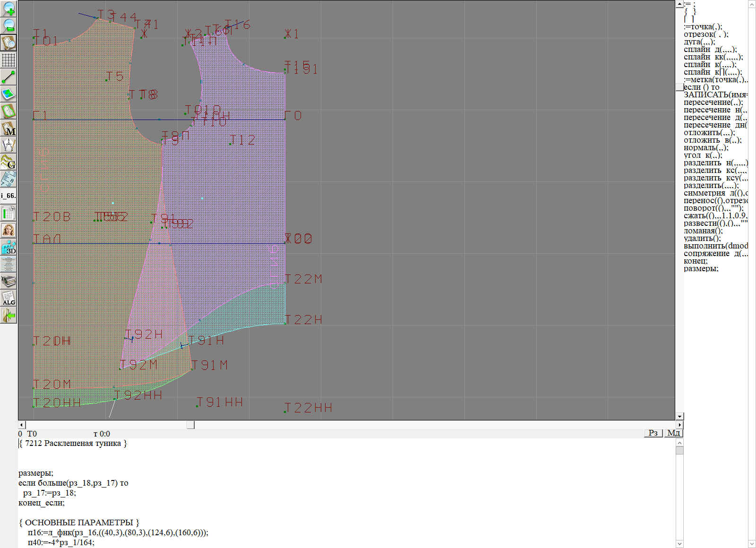Click the zoom in magnifier icon
The image size is (756, 548).
pos(9,9)
